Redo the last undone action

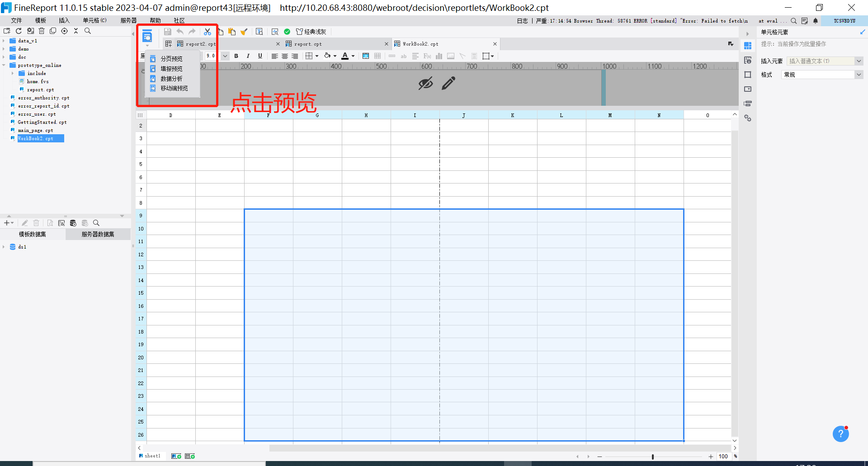(192, 32)
